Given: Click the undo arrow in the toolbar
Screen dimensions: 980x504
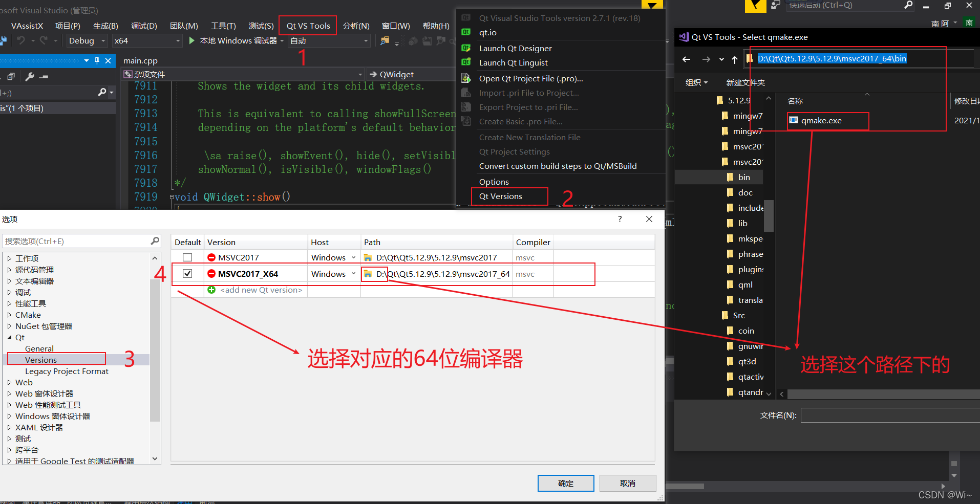Looking at the screenshot, I should [x=20, y=40].
